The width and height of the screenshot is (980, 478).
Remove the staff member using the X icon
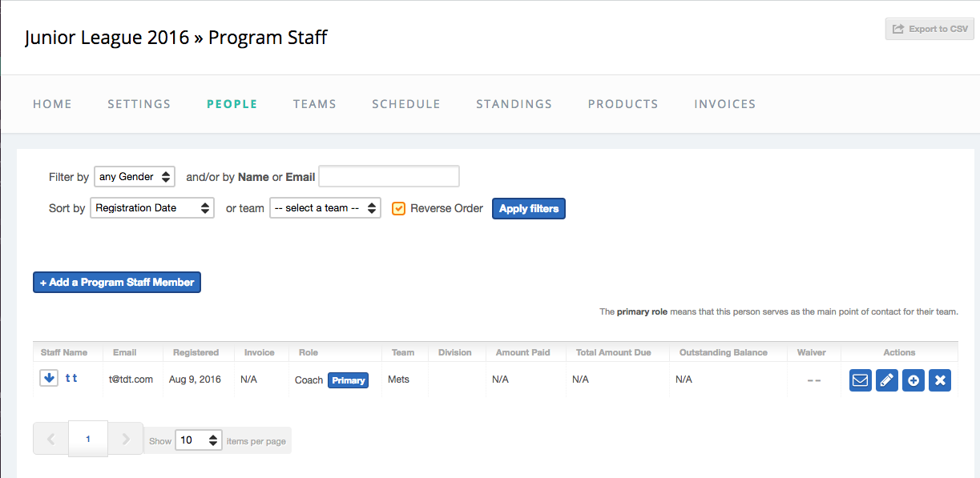(x=939, y=380)
